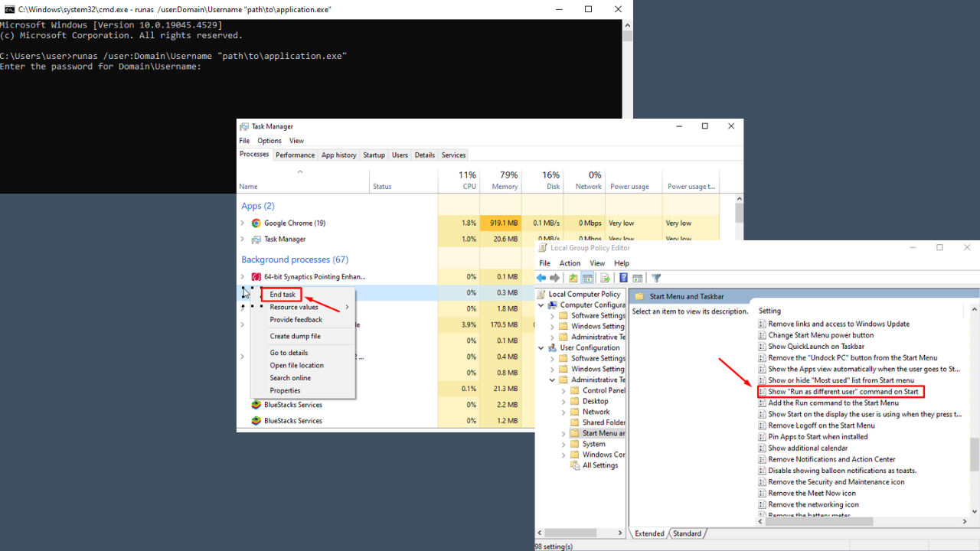Select the Network folder in policy tree
The image size is (980, 551).
[596, 412]
